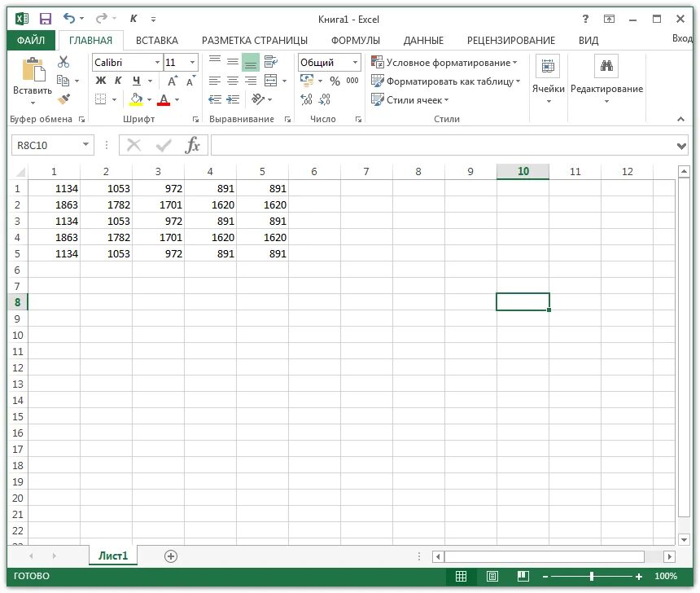
Task: Open the Name Box dropdown arrow
Action: coord(85,145)
